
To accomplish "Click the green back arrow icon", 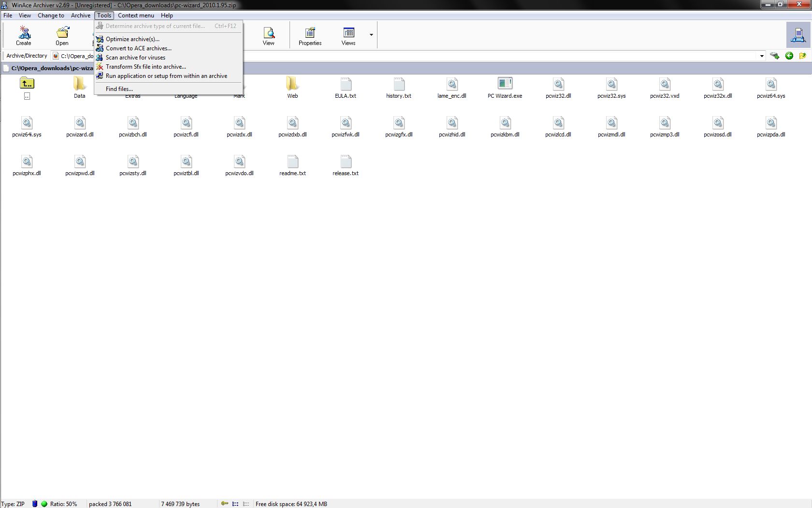I will pyautogui.click(x=789, y=56).
